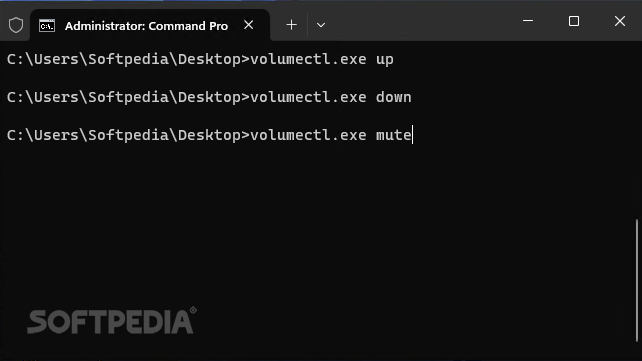The height and width of the screenshot is (361, 642).
Task: Close the Administrator: Command Pro tab
Action: point(249,25)
